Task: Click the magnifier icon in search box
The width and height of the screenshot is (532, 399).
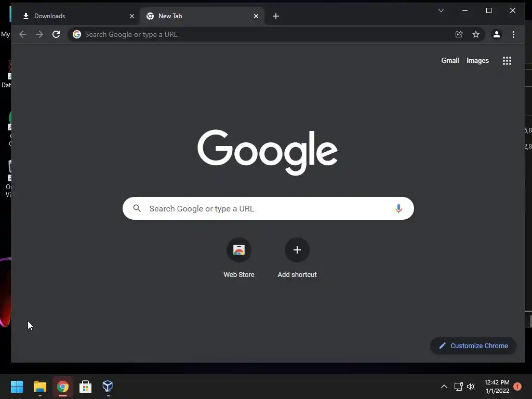Action: coord(137,208)
